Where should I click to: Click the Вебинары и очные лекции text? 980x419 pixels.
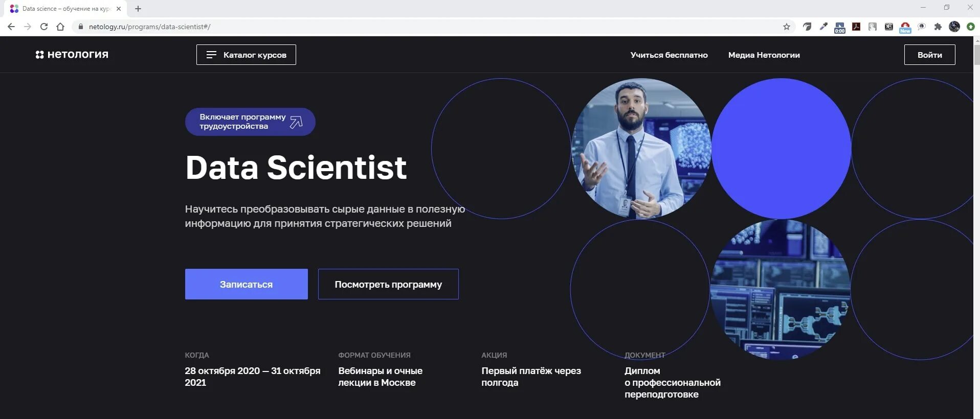pos(380,377)
